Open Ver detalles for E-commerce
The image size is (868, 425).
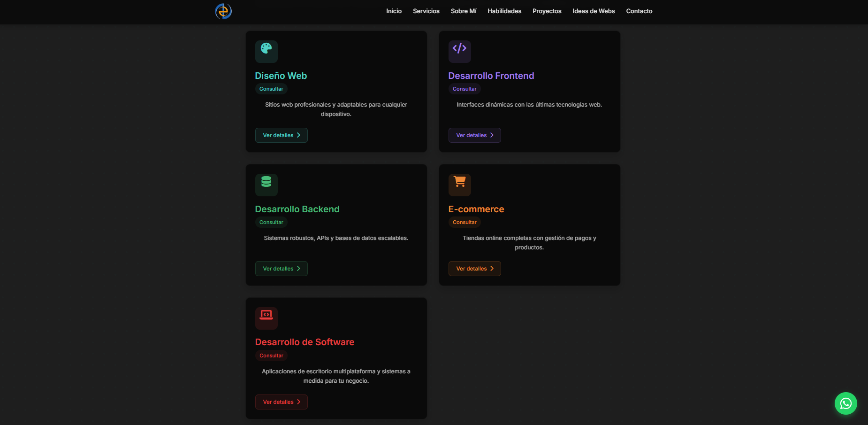pyautogui.click(x=475, y=269)
